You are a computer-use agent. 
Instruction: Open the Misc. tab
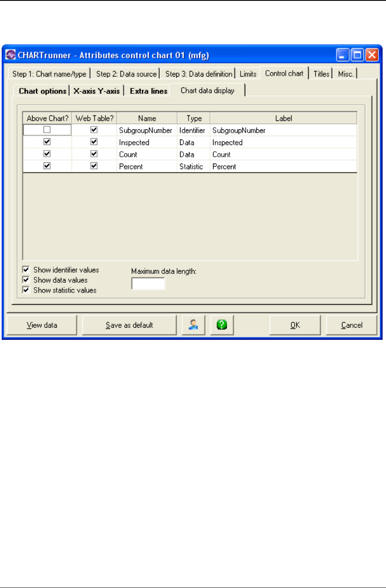coord(346,74)
